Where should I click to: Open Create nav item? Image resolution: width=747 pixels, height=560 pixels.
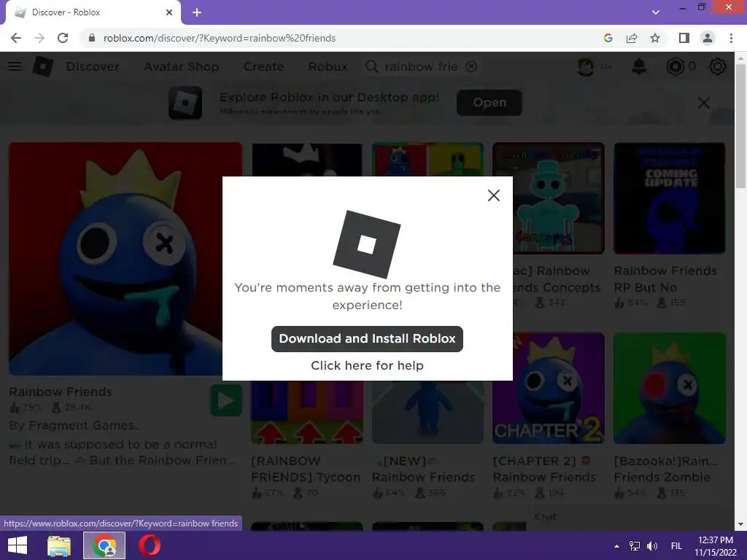263,66
